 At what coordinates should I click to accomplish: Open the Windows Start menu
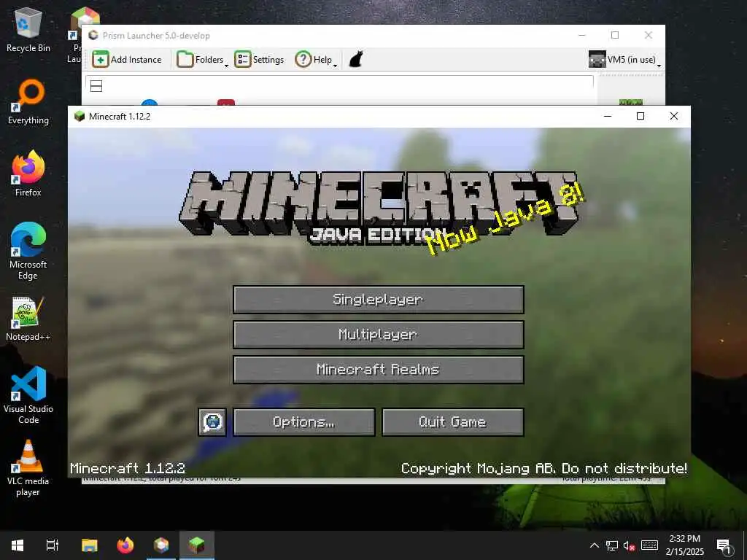[18, 545]
